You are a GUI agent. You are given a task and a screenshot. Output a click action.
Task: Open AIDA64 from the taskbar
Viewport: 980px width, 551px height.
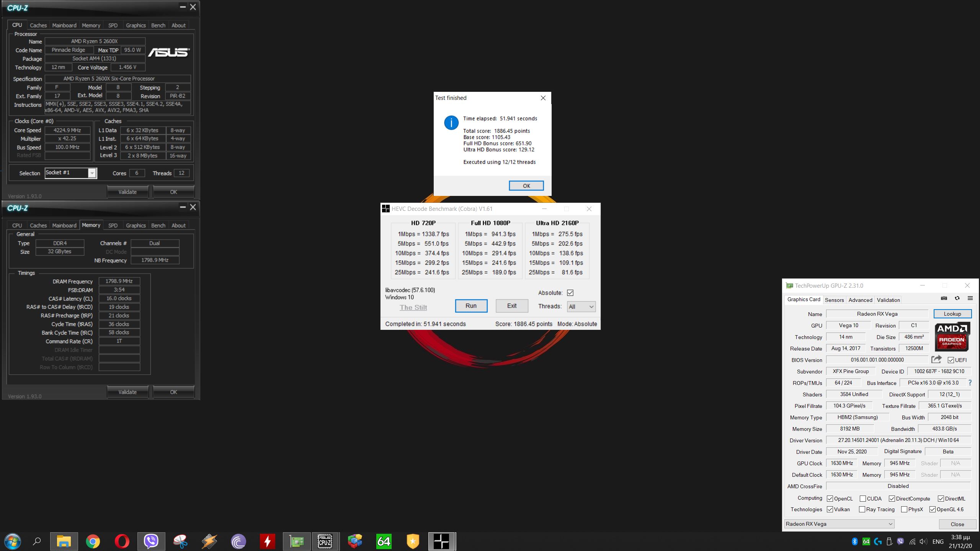click(x=384, y=541)
